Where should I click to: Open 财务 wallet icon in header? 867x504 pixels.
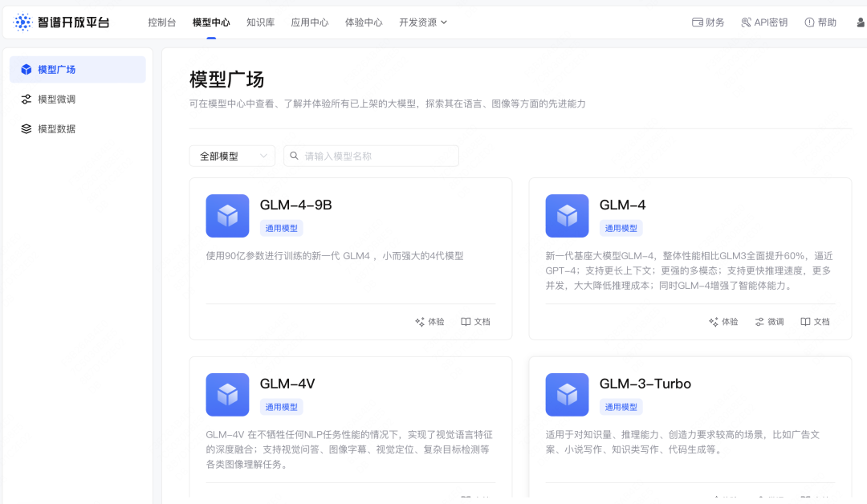[x=698, y=22]
